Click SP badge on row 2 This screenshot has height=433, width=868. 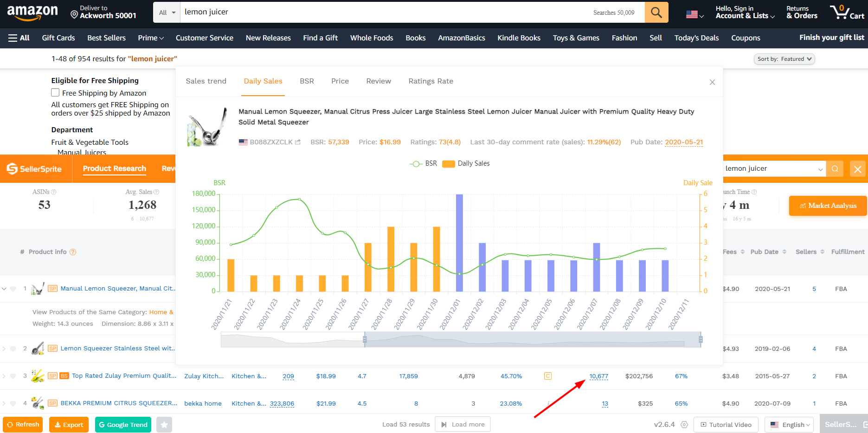(52, 349)
